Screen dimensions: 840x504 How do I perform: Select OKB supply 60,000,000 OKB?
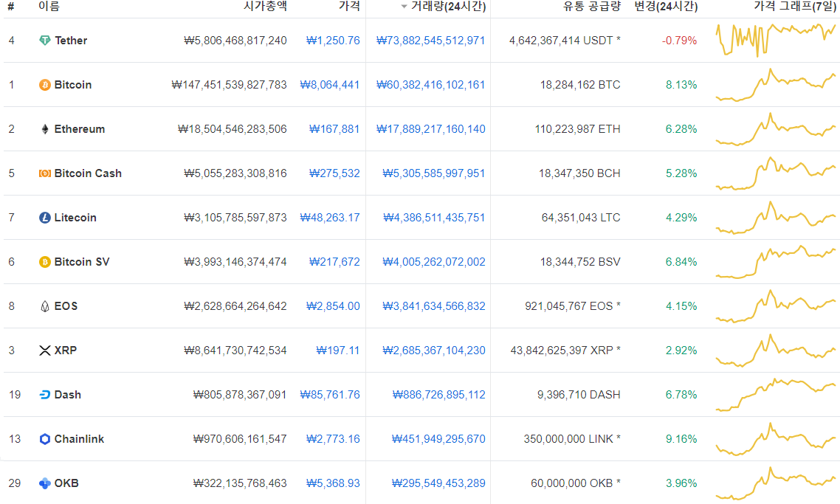pos(575,483)
